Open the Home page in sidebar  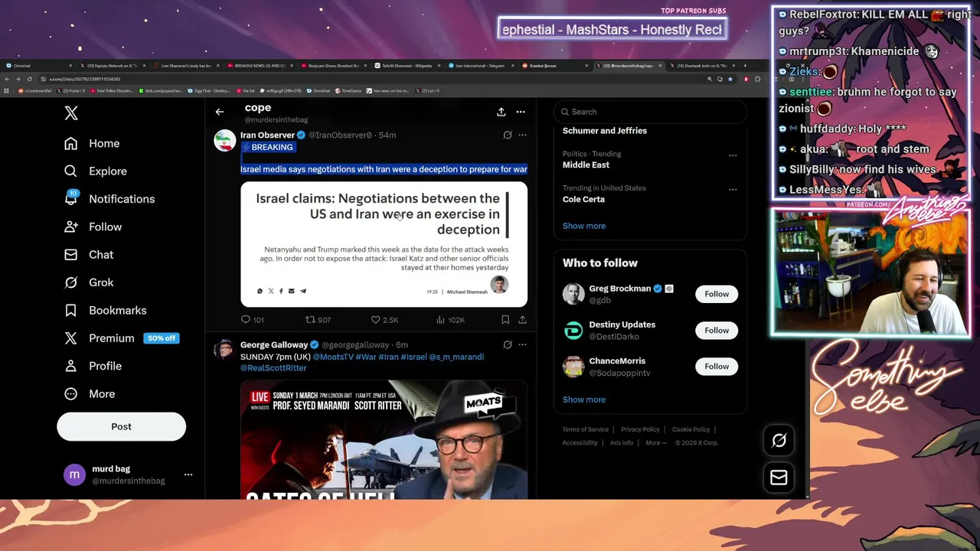click(92, 143)
